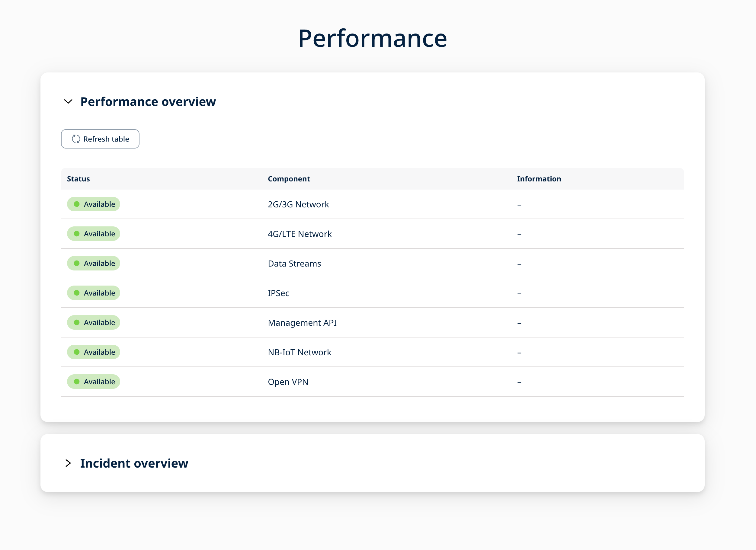Viewport: 756px width, 550px height.
Task: Click the green status dot beside IPSec
Action: click(77, 293)
